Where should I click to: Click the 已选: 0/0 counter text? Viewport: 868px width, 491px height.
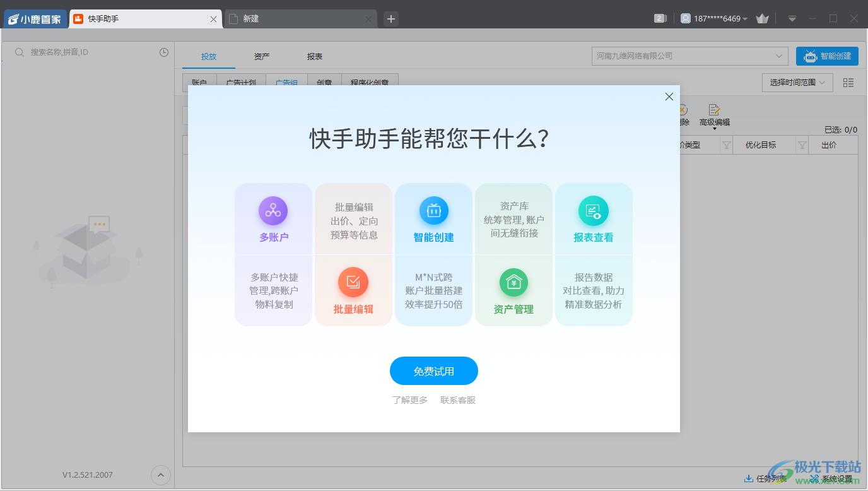point(841,130)
